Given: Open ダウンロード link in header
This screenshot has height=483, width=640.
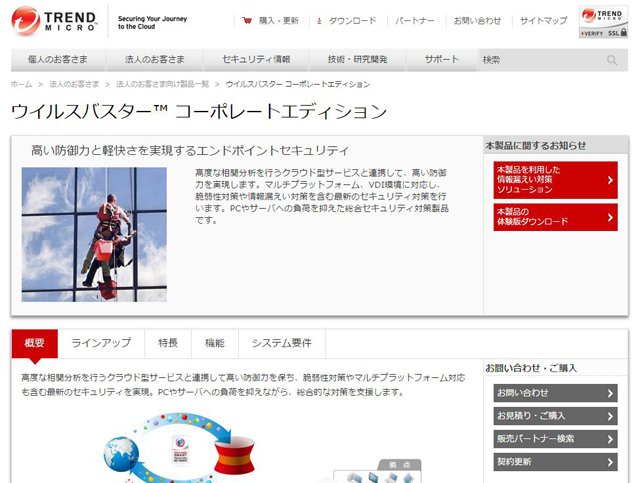Looking at the screenshot, I should click(x=352, y=21).
